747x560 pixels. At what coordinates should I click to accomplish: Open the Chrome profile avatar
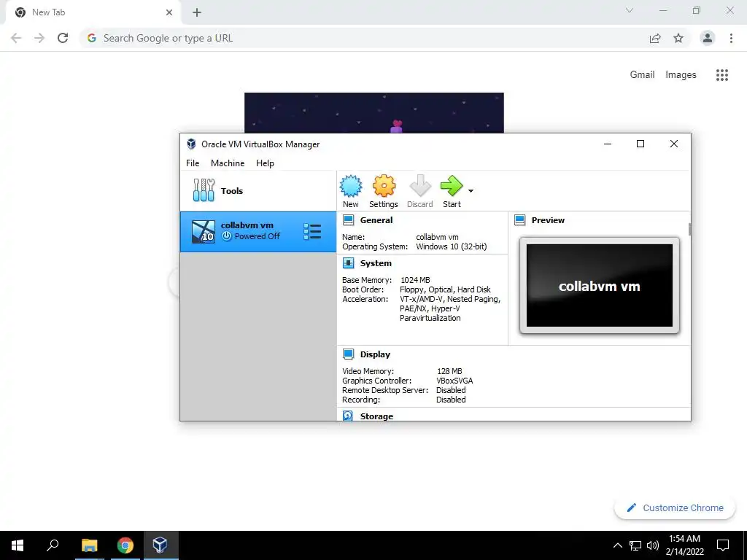pyautogui.click(x=708, y=38)
